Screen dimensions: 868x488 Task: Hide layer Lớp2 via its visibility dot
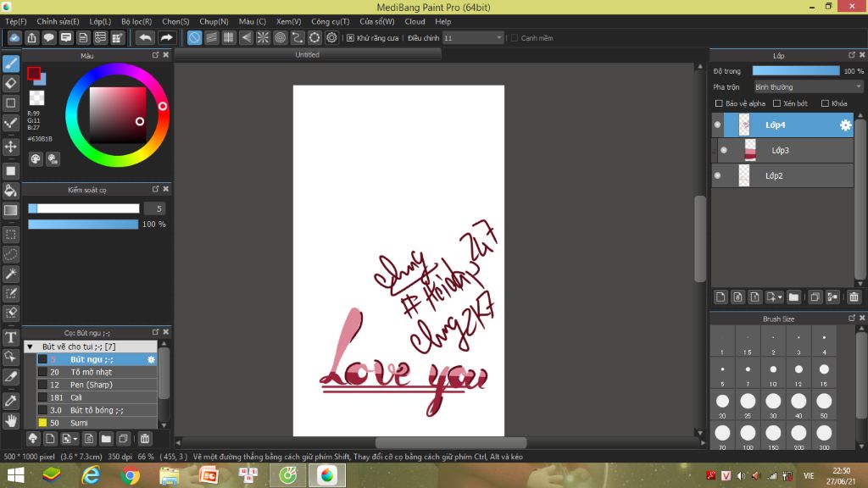717,175
